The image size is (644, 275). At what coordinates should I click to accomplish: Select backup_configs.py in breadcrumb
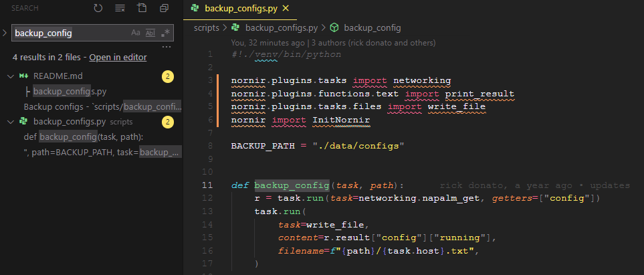coord(282,28)
